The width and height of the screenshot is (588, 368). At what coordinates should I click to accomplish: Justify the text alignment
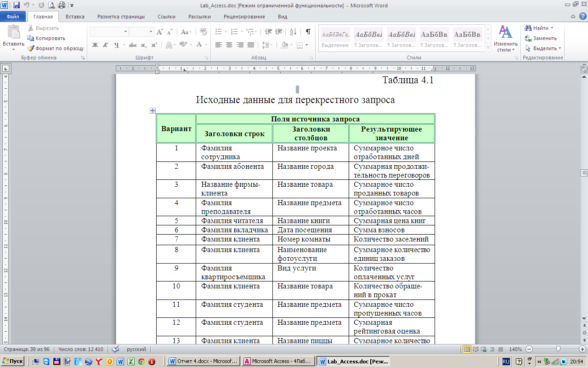coord(251,45)
